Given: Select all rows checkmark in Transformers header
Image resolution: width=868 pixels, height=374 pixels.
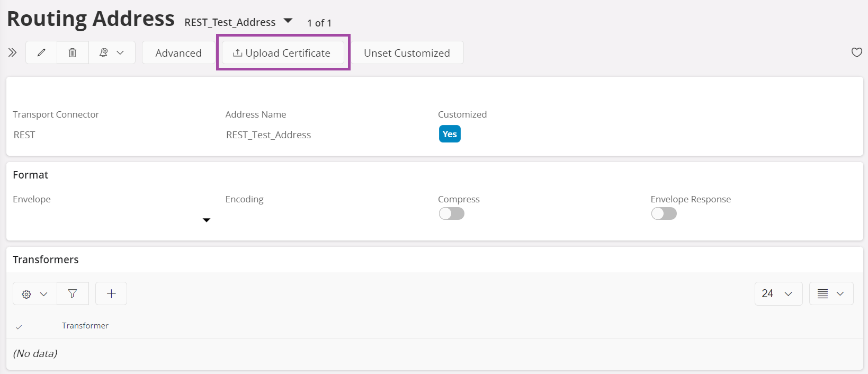Looking at the screenshot, I should pyautogui.click(x=19, y=327).
